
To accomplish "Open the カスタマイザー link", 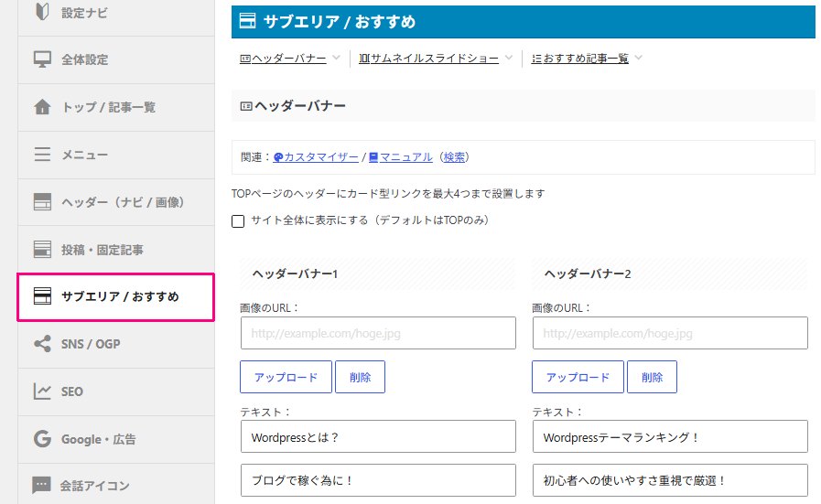I will pos(317,157).
